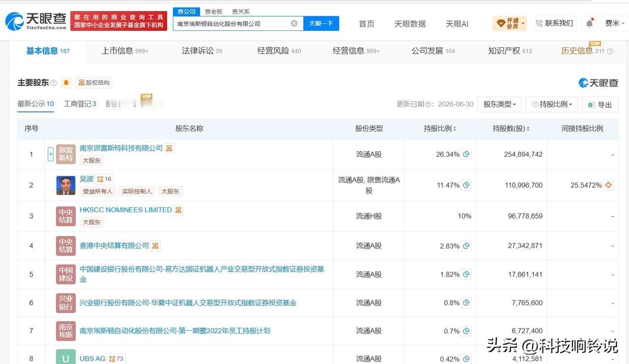Click the 联系我们 button
Viewport: 629px width, 364px height.
(554, 23)
